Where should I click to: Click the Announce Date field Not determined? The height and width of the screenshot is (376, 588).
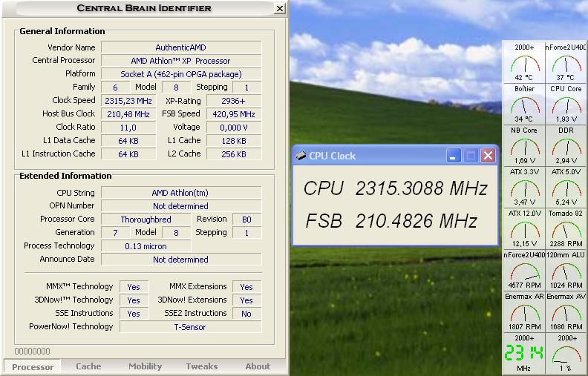[x=181, y=260]
